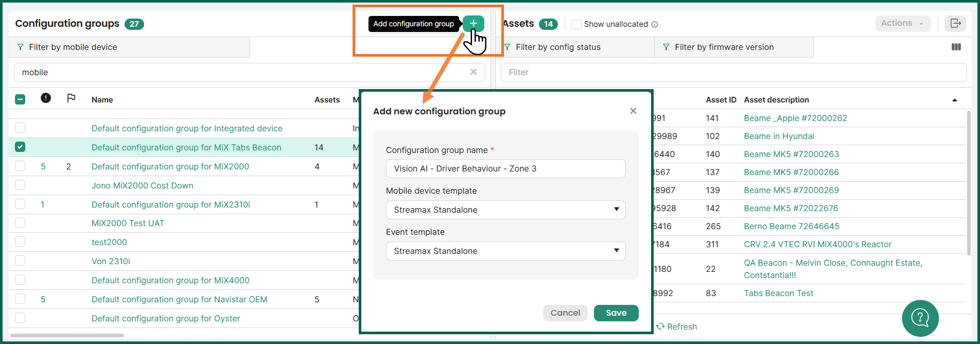Screen dimensions: 980x344
Task: Open Default configuration group for MiX2310i
Action: 171,204
